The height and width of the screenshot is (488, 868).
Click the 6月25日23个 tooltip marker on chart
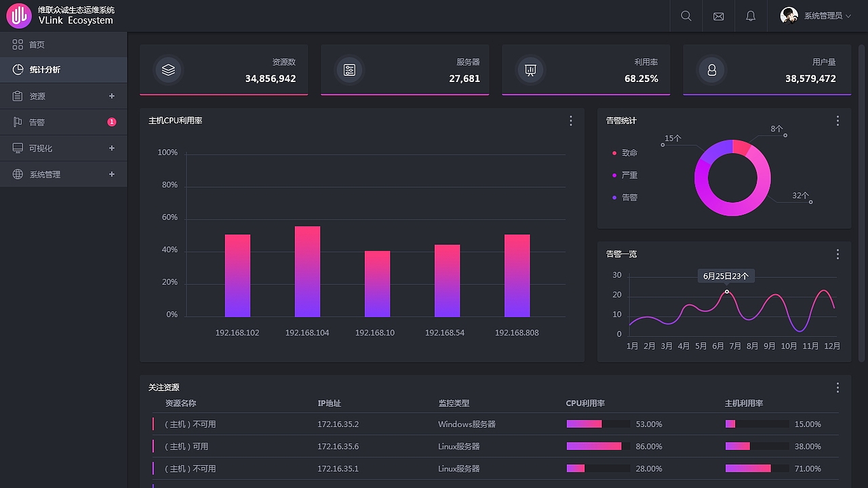[726, 276]
